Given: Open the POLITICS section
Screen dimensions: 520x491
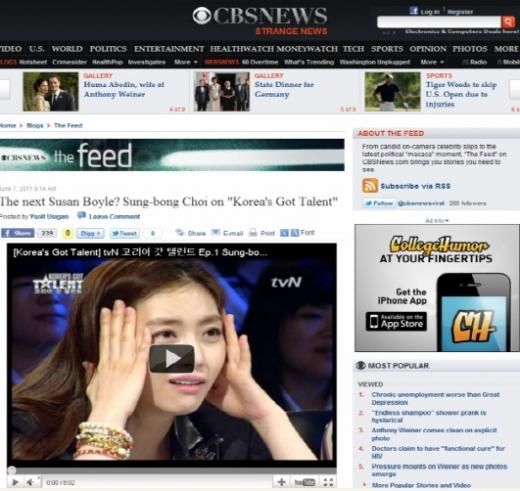Looking at the screenshot, I should tap(108, 49).
